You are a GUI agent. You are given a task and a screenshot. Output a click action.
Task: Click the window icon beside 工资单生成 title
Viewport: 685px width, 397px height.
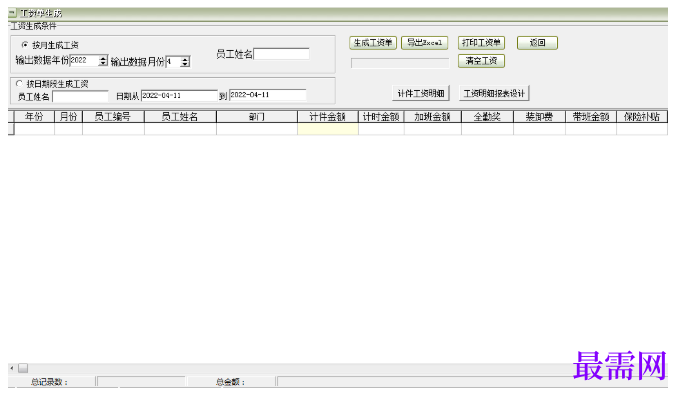[x=12, y=14]
